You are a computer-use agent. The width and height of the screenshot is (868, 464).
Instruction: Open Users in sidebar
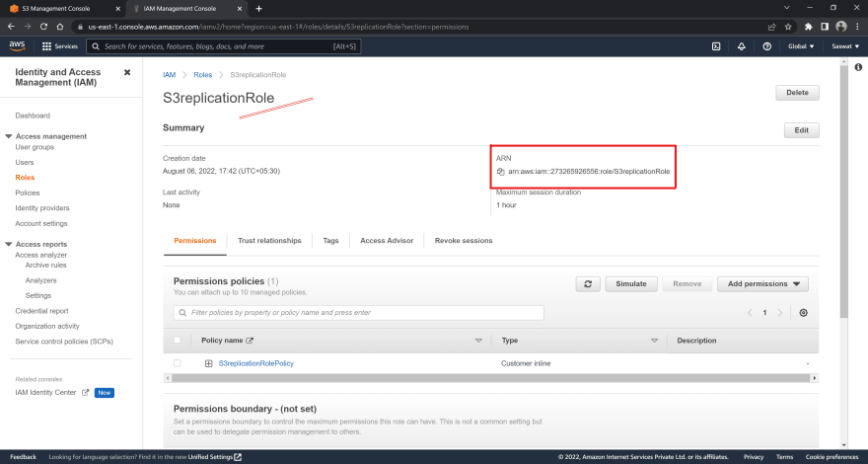pos(25,163)
